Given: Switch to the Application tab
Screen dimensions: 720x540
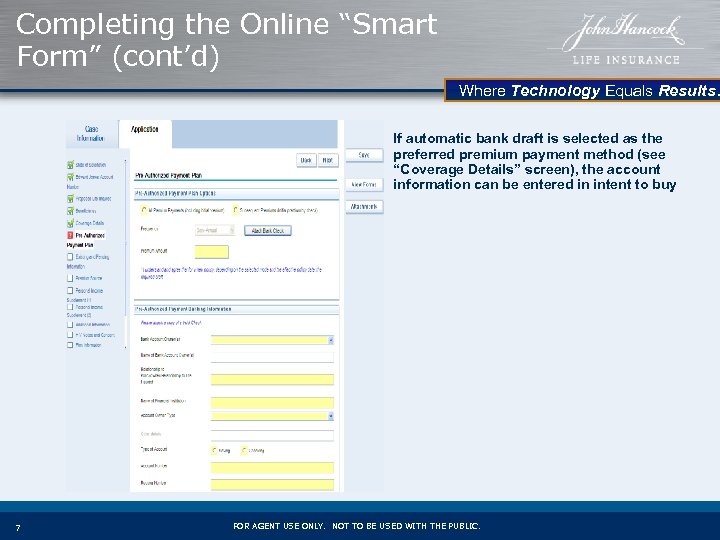Looking at the screenshot, I should point(145,134).
